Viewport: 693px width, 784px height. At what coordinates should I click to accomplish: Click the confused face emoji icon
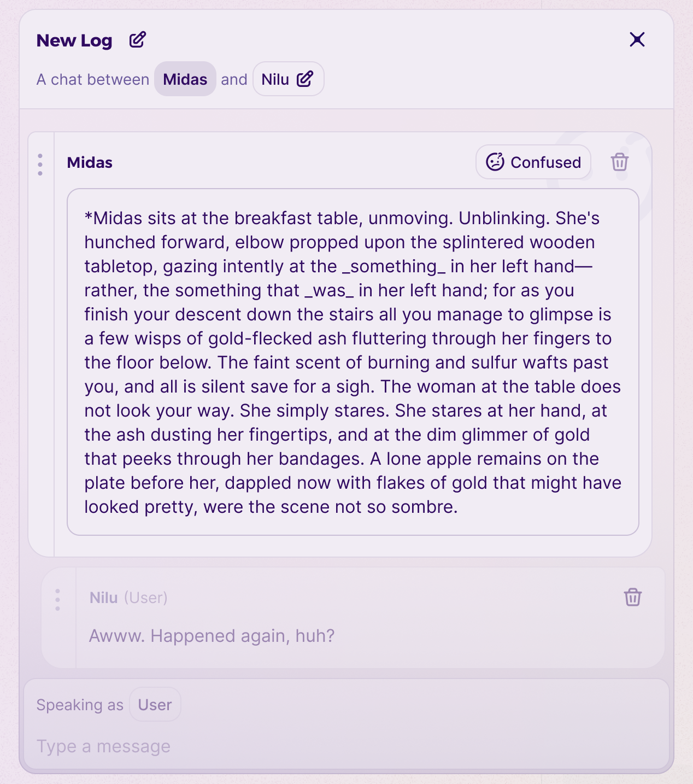(x=495, y=162)
